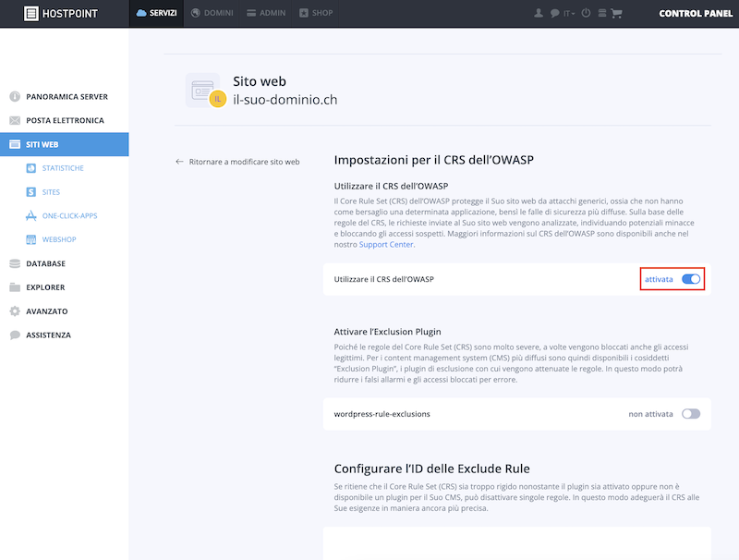
Task: Click the speech bubble chat icon
Action: click(x=554, y=13)
